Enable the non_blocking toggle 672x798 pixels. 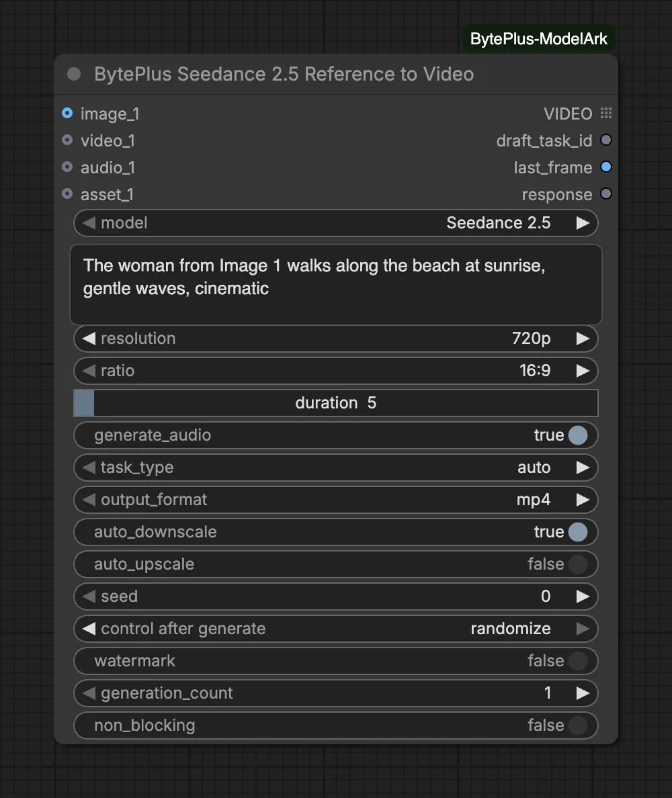click(x=578, y=725)
